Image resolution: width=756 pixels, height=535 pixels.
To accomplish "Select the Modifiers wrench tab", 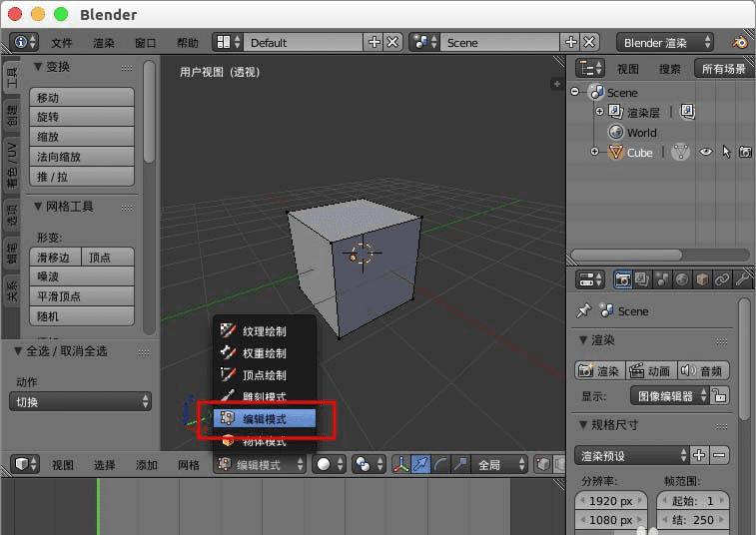I will pyautogui.click(x=742, y=279).
